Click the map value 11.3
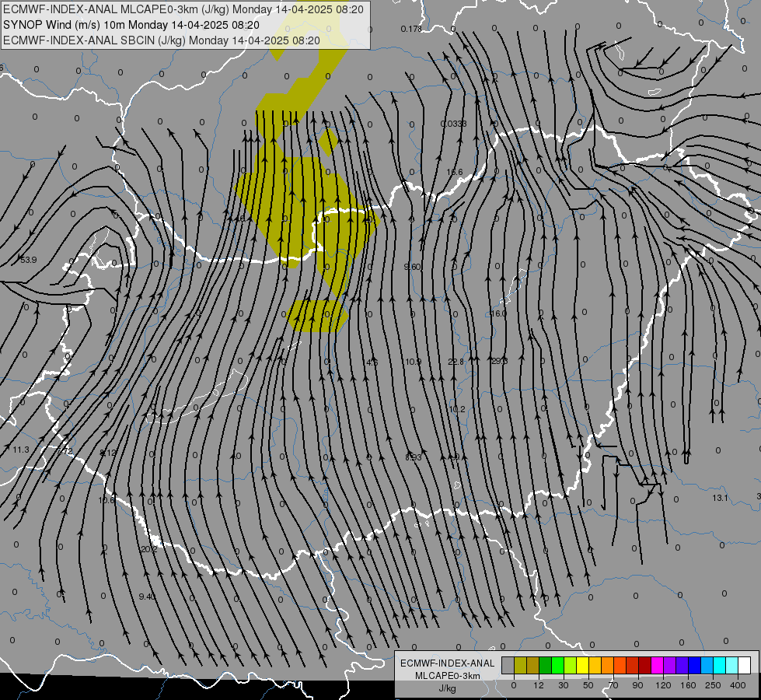 [x=21, y=450]
